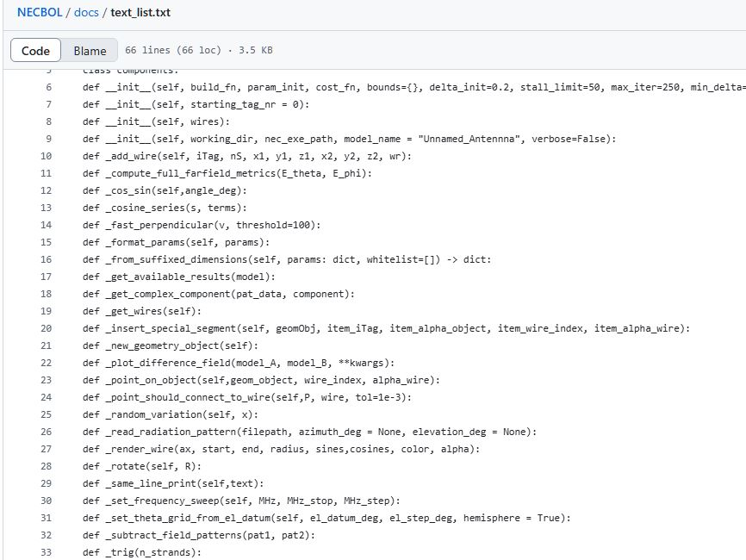Select line number 19
Screen dimensions: 746x560
(47, 311)
